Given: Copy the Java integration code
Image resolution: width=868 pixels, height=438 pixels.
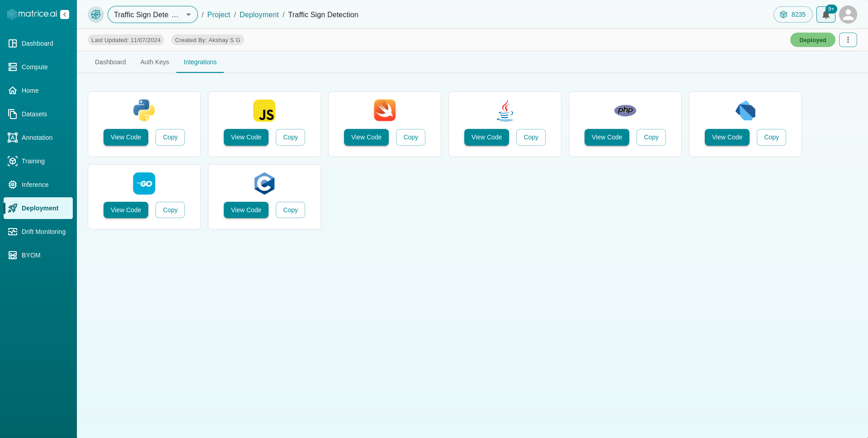Looking at the screenshot, I should 531,137.
